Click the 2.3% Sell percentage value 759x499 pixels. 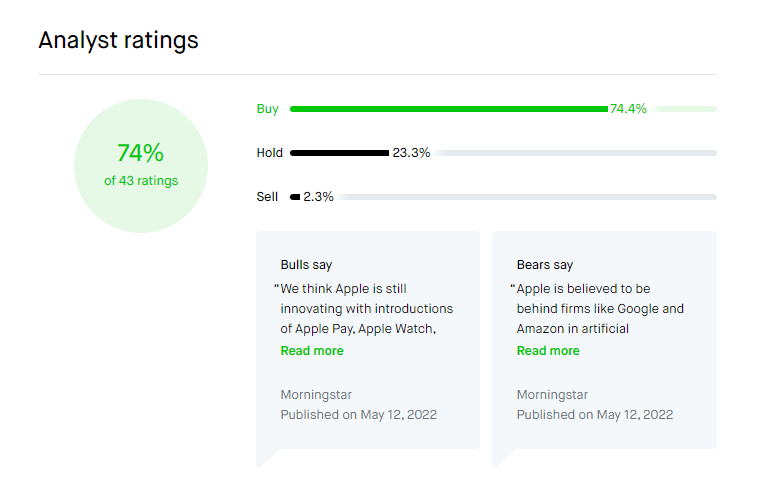coord(319,197)
